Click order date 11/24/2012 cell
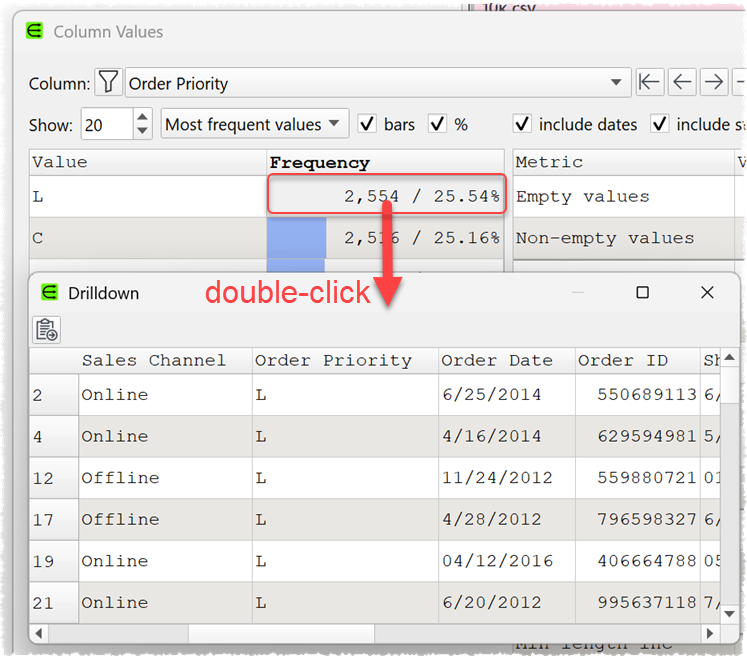747x659 pixels. (x=506, y=478)
